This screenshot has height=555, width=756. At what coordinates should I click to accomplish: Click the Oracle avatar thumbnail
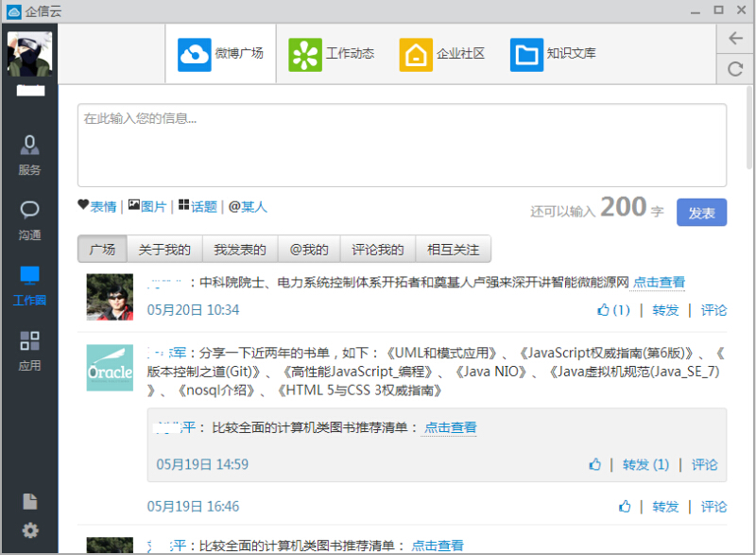coord(110,368)
